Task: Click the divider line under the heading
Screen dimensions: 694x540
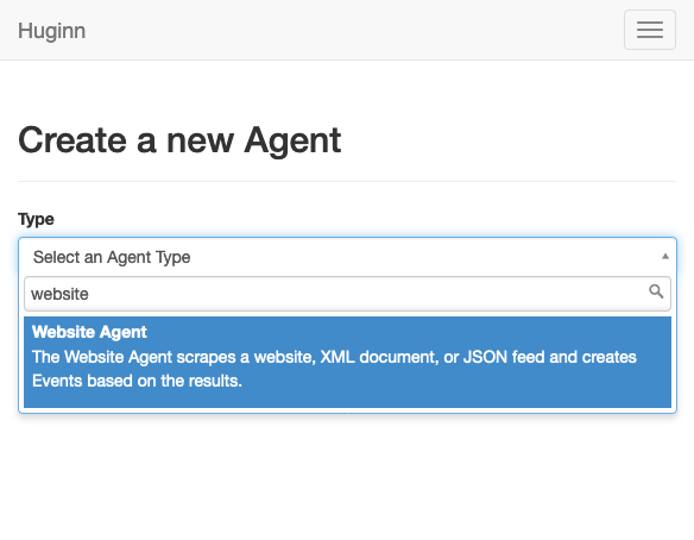Action: [x=347, y=181]
